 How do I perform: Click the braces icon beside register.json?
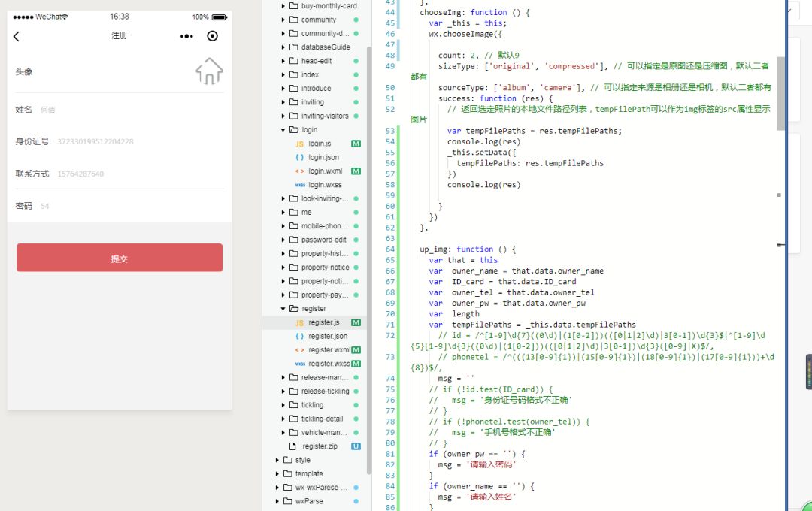coord(299,337)
